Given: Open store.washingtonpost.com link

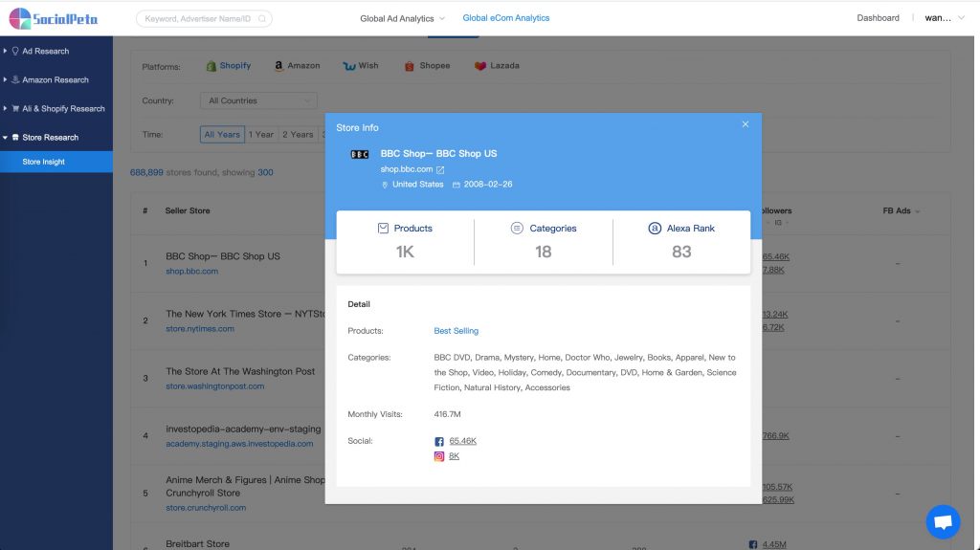Looking at the screenshot, I should [215, 386].
